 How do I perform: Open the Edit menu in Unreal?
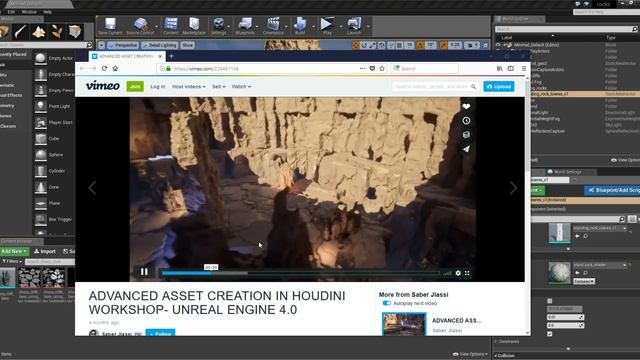(11, 12)
